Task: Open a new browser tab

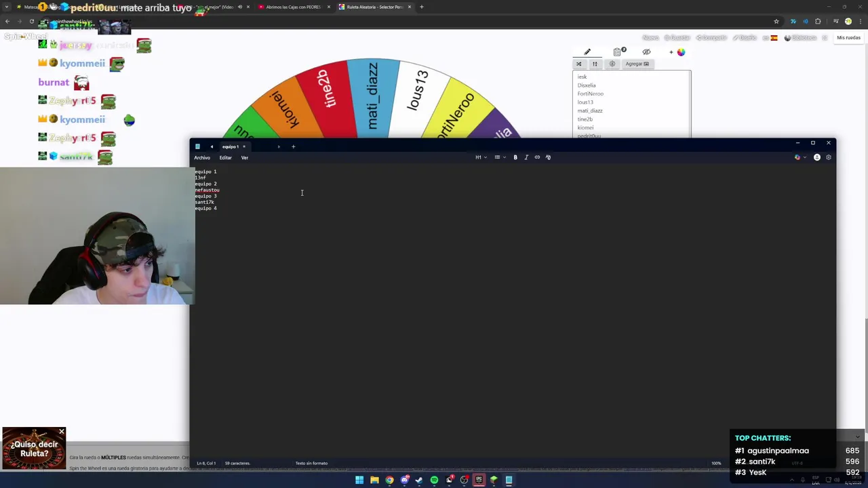Action: pos(422,7)
